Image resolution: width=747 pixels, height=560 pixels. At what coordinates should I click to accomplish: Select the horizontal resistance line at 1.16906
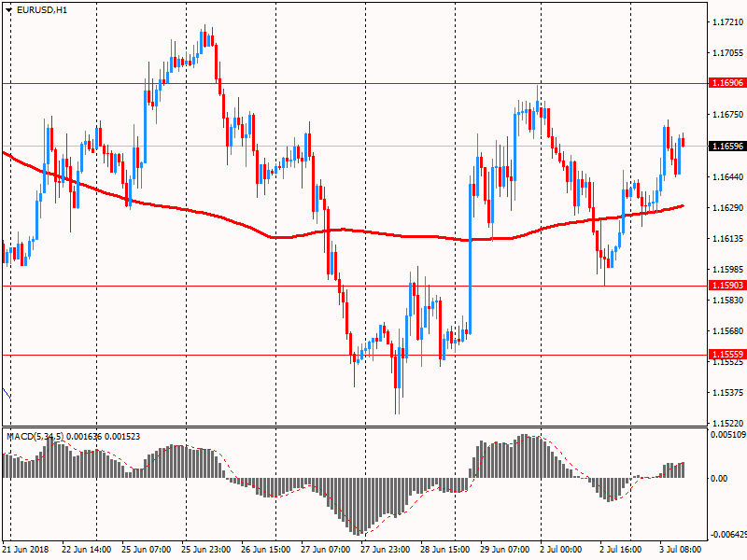[x=355, y=83]
